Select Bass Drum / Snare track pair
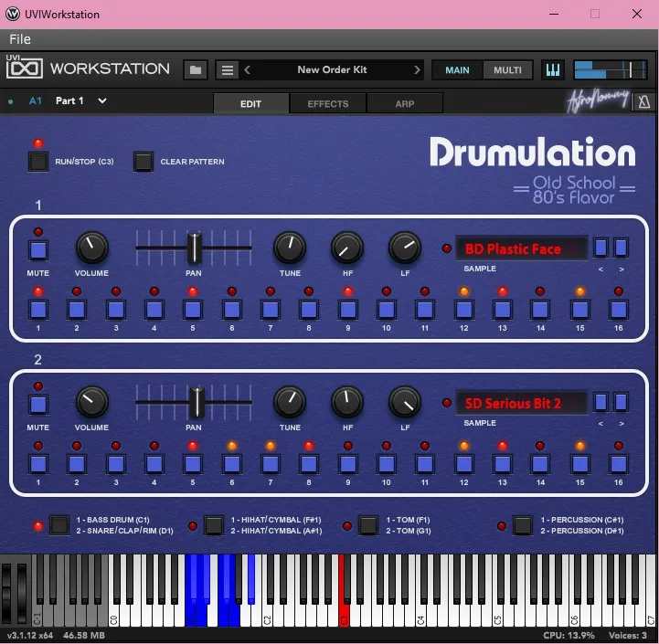This screenshot has width=659, height=644. 59,525
